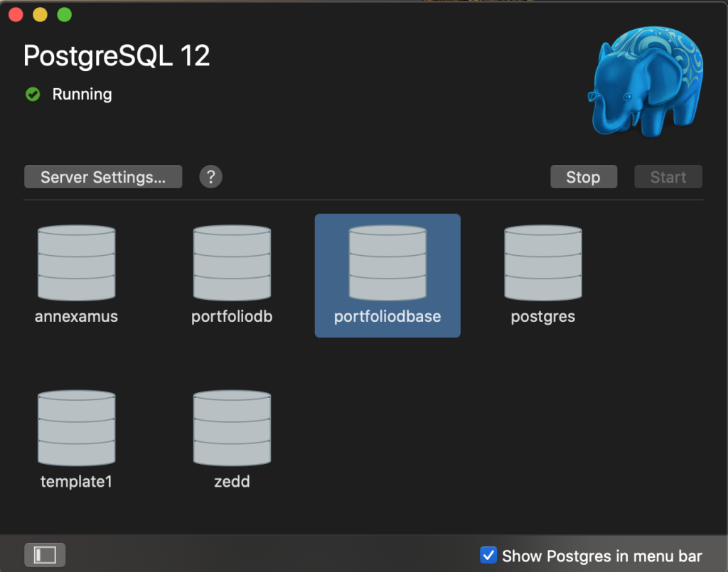
Task: Click the zedd label text
Action: point(232,482)
